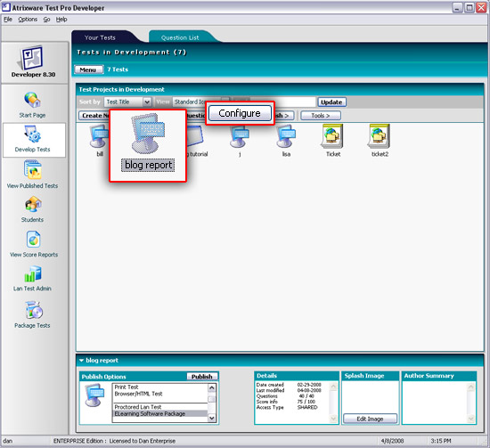Click the Update button

[331, 102]
